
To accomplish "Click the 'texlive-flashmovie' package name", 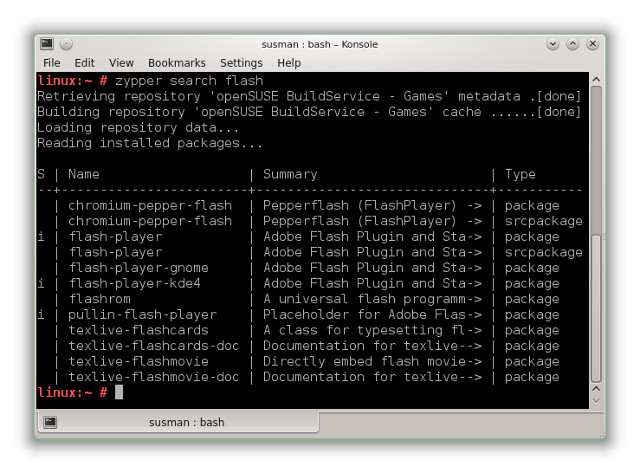I will click(x=139, y=361).
